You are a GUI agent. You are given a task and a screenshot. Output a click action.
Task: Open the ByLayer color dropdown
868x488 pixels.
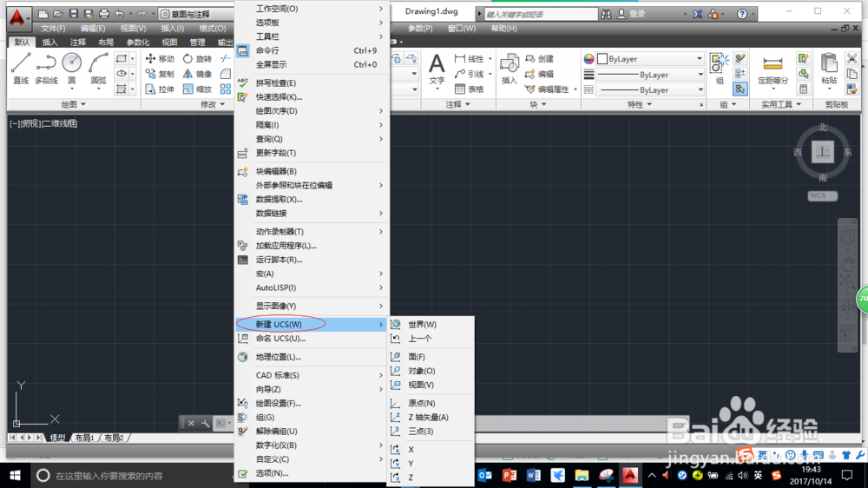click(650, 59)
